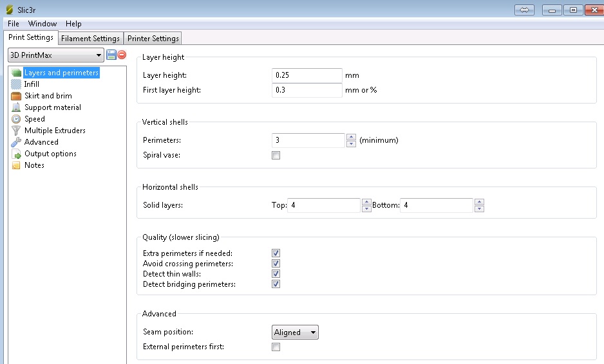604x364 pixels.
Task: Uncheck Avoid crossing perimeters
Action: point(276,264)
